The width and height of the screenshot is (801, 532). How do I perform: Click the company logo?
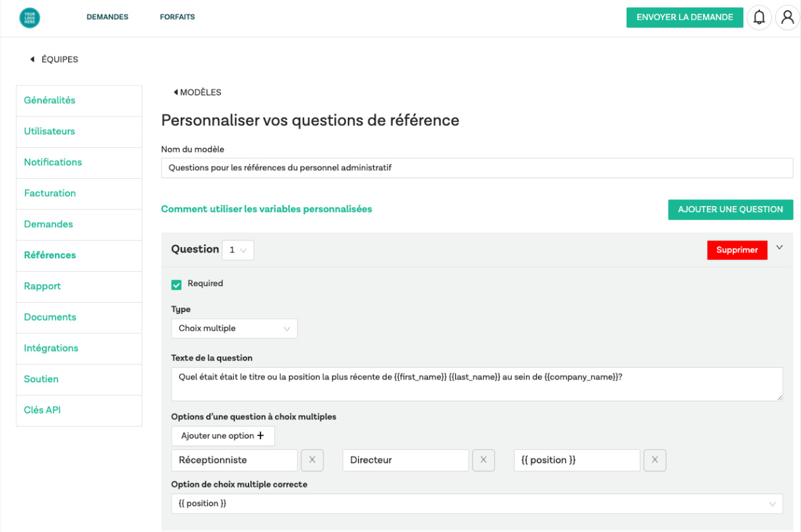click(29, 17)
